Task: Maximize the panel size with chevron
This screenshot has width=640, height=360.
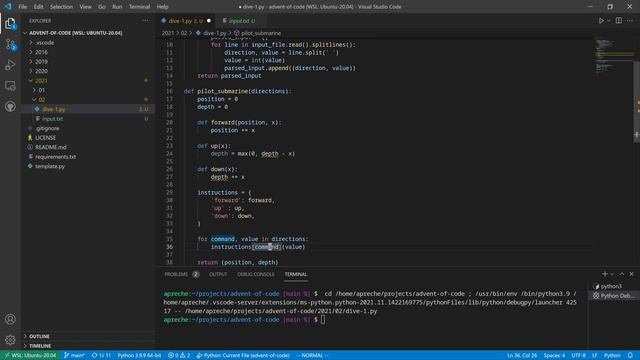Action: 622,274
